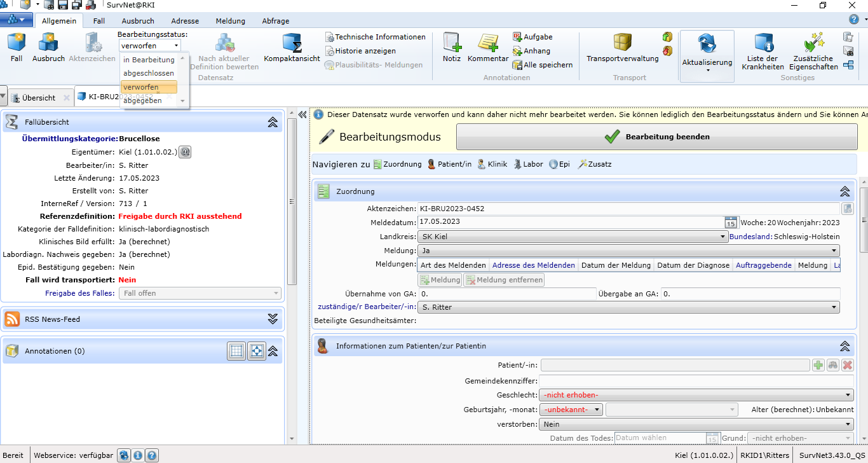Open Liste der Krankheiten
868x463 pixels.
[763, 45]
